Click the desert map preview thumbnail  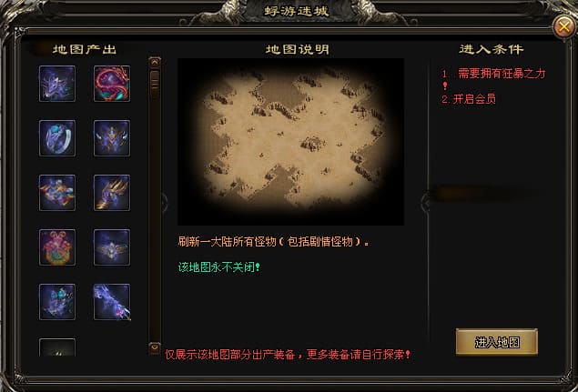290,142
